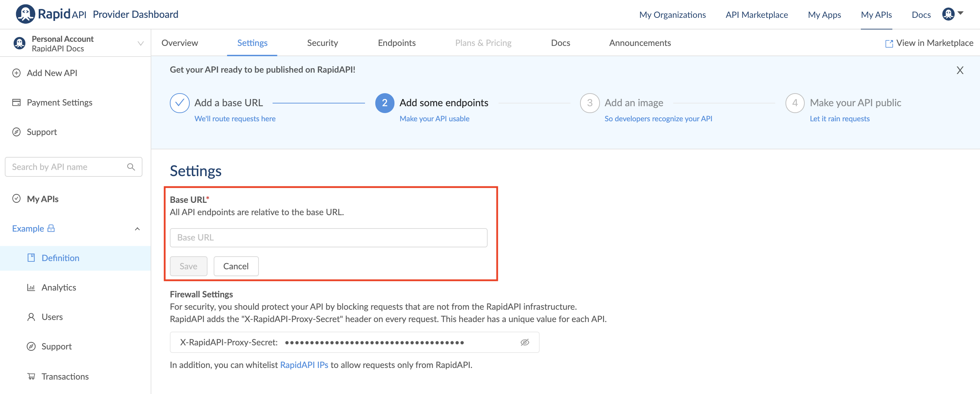Click the RapidAPI logo icon
980x394 pixels.
(x=25, y=14)
